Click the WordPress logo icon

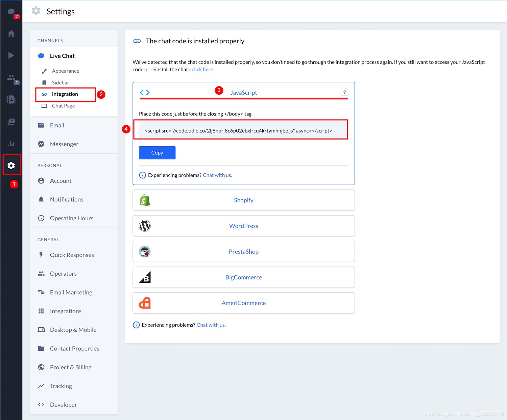[x=145, y=226]
